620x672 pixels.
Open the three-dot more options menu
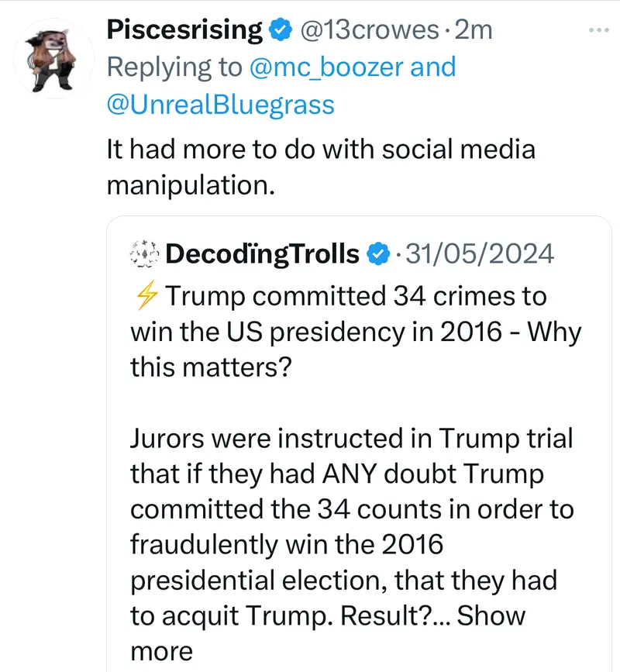(599, 30)
